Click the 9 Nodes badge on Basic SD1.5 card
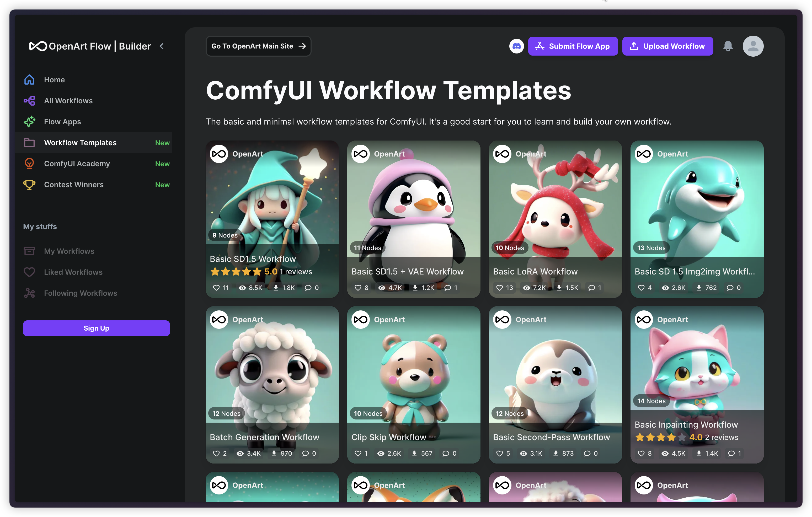The image size is (812, 517). pyautogui.click(x=225, y=236)
